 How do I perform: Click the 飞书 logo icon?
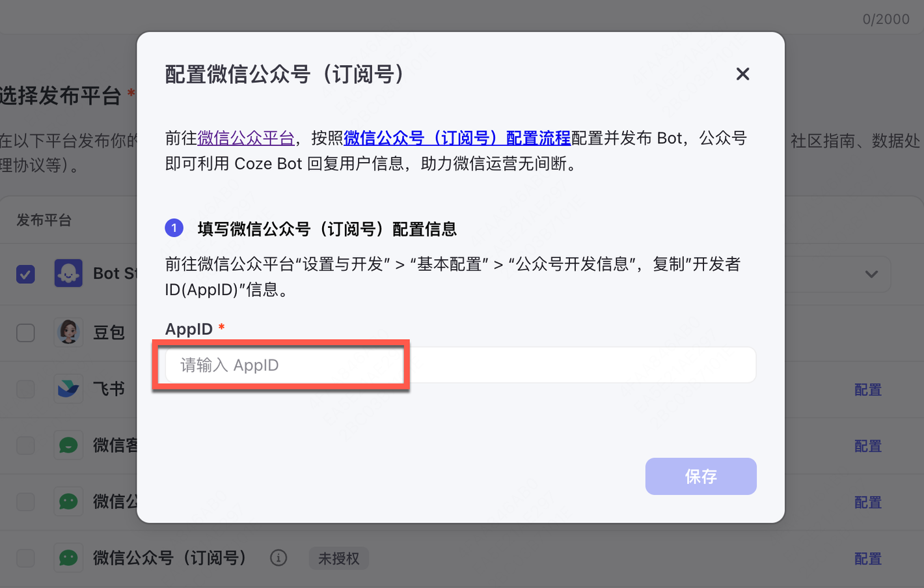tap(68, 389)
